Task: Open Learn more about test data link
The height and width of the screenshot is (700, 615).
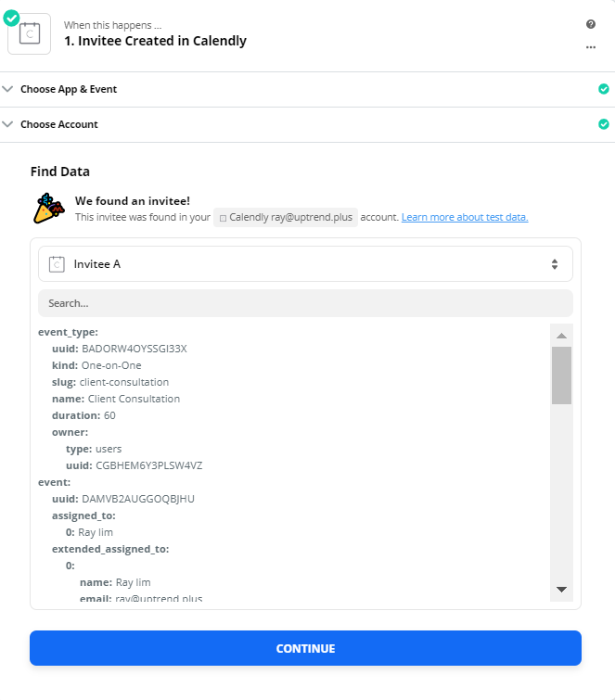Action: [465, 217]
